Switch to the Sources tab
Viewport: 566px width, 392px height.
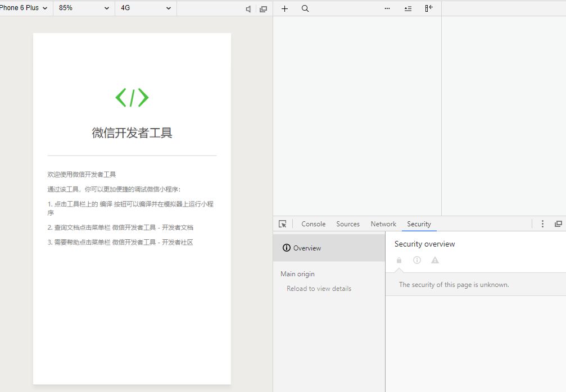coord(348,224)
